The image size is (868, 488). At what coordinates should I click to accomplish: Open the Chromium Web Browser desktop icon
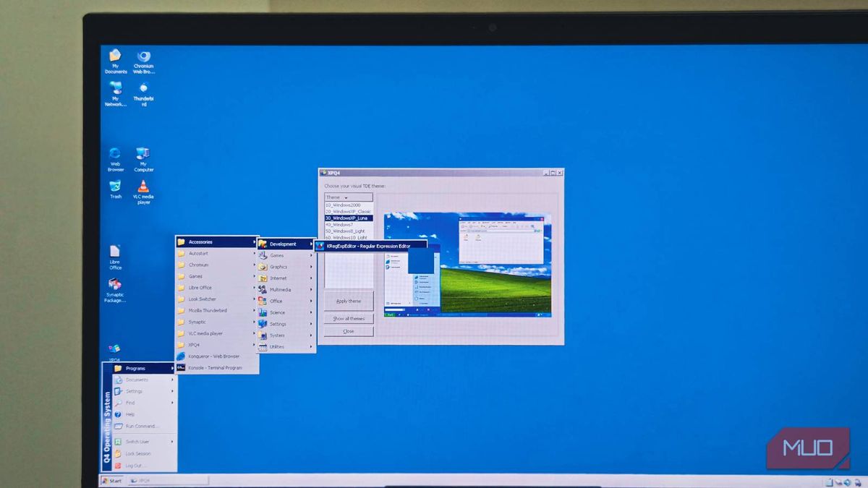coord(143,62)
